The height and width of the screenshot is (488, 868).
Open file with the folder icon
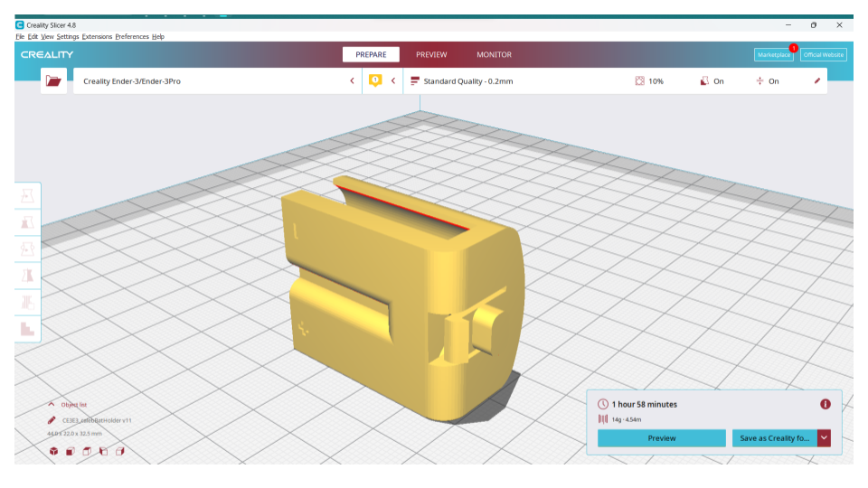pos(53,80)
